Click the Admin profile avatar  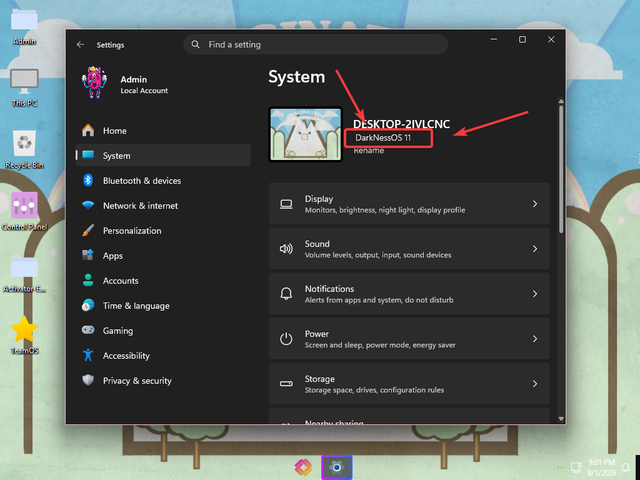coord(94,83)
